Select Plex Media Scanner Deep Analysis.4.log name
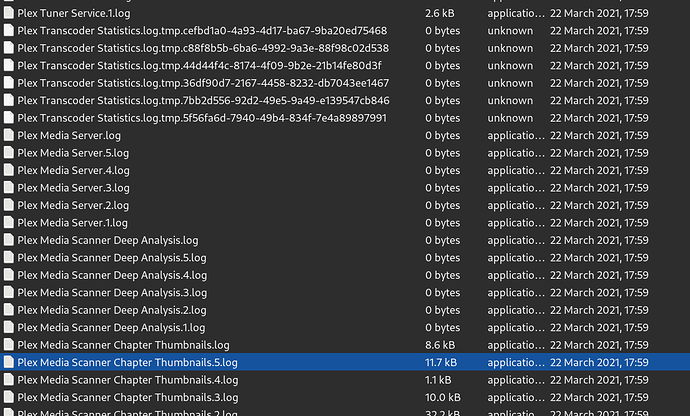 (x=112, y=275)
